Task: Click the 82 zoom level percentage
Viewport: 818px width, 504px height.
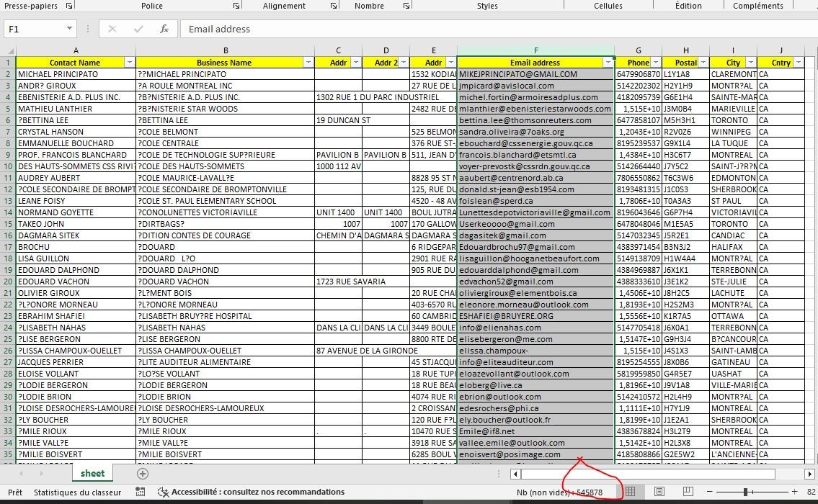Action: coord(811,492)
